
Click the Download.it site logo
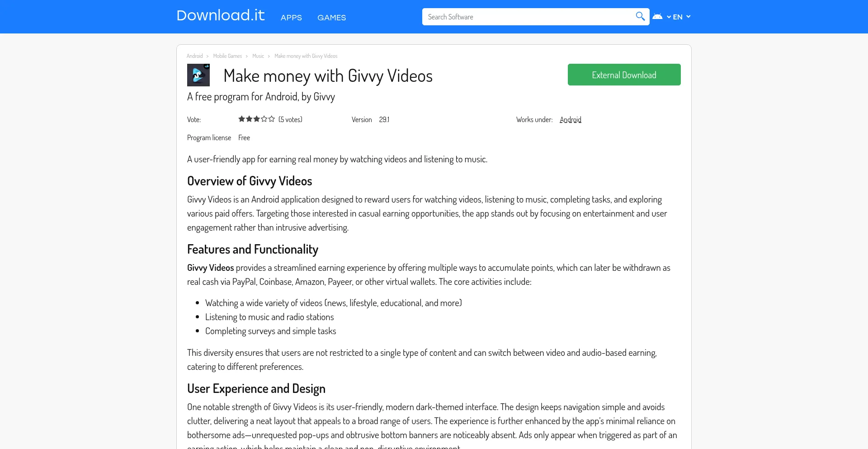click(x=221, y=15)
